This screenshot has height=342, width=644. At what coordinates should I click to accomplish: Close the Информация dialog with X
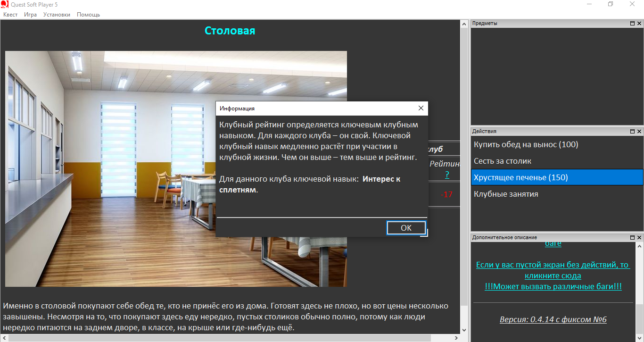[421, 108]
